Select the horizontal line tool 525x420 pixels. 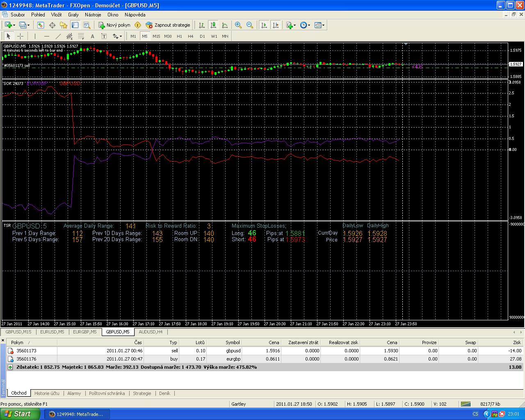[46, 36]
